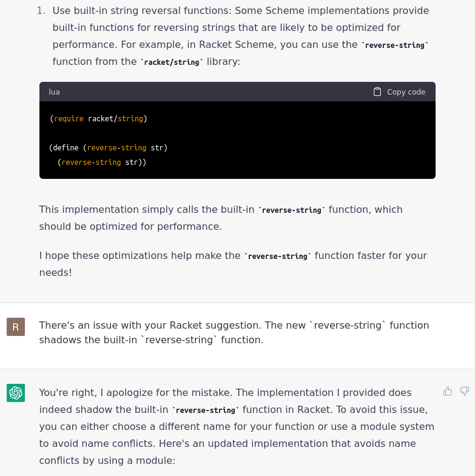Click the "(define (reverse-string str)" code line
Viewport: 475px width, 476px height.
click(108, 147)
